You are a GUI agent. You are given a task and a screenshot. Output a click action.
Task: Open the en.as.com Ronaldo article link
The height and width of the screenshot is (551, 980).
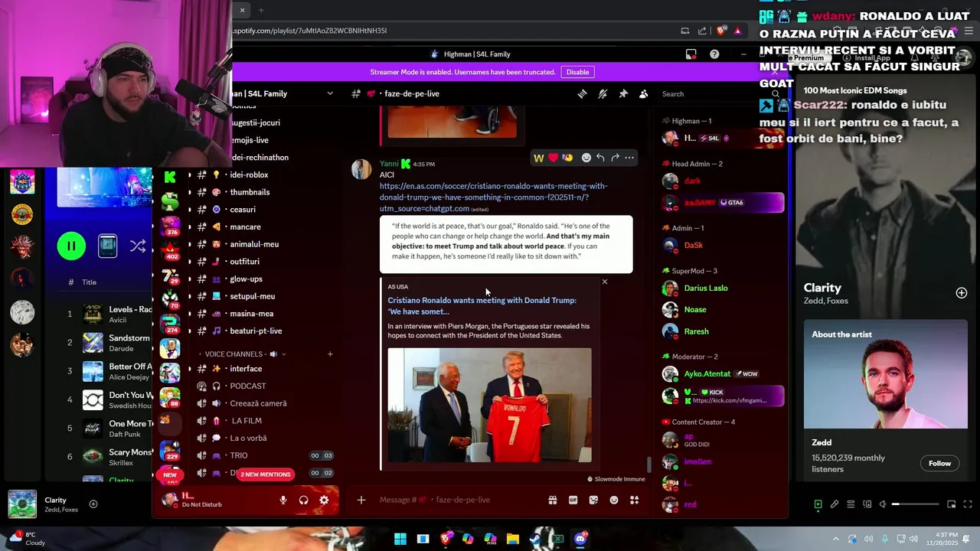493,197
